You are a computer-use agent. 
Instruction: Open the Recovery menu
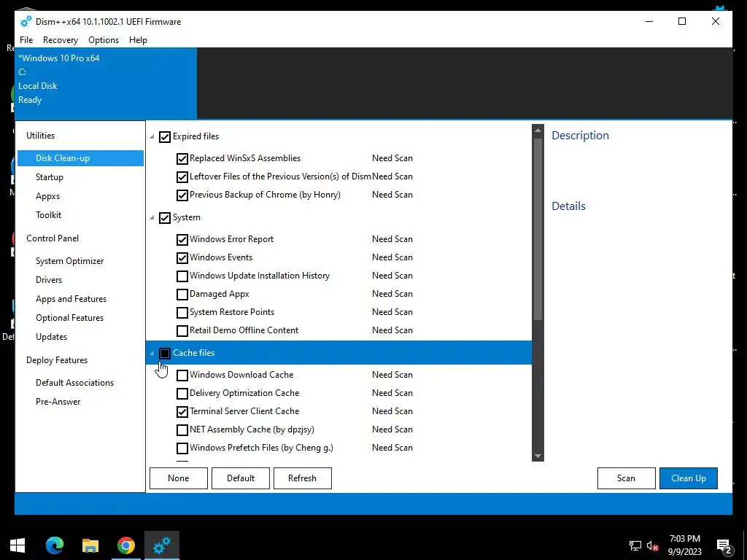[x=61, y=40]
